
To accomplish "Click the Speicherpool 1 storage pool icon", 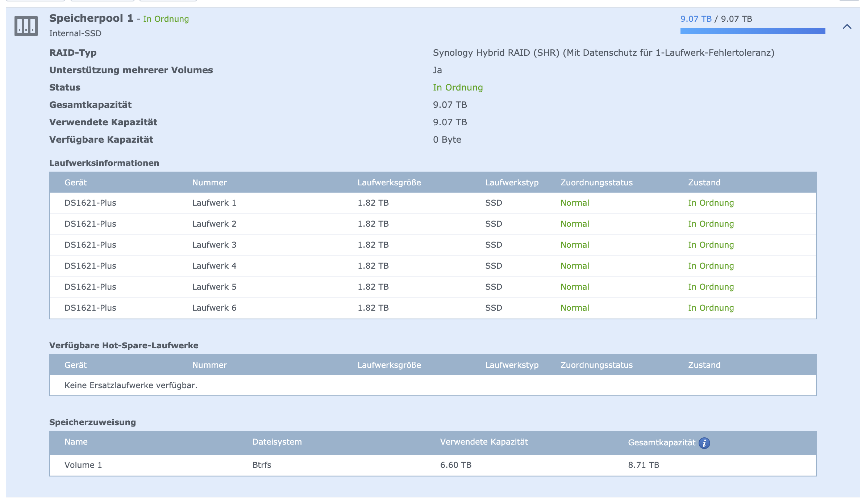I will pos(26,26).
